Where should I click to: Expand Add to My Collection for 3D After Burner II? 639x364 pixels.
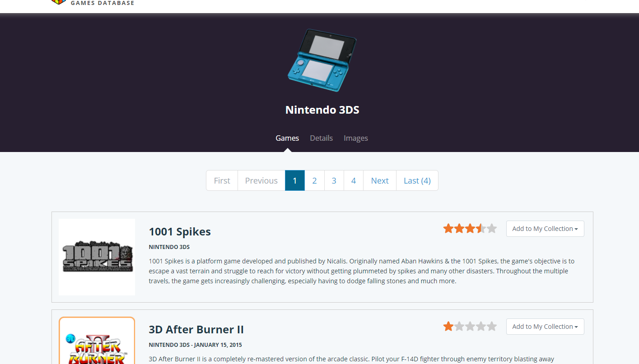click(x=545, y=327)
